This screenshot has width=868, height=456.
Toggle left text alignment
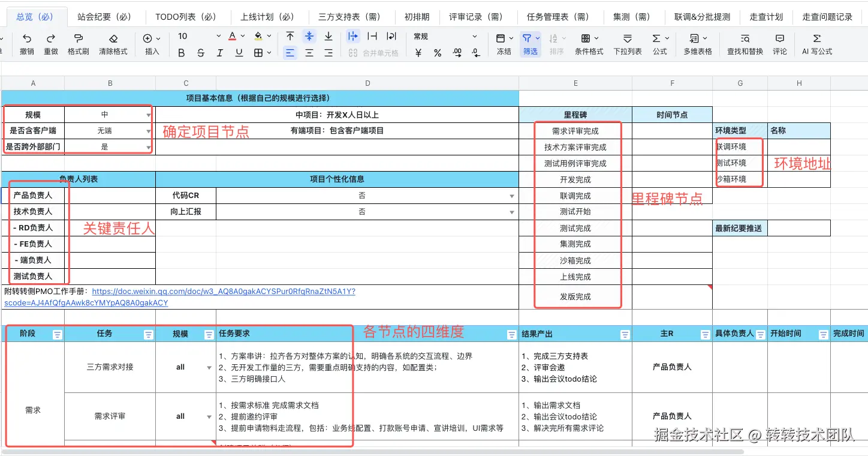290,53
